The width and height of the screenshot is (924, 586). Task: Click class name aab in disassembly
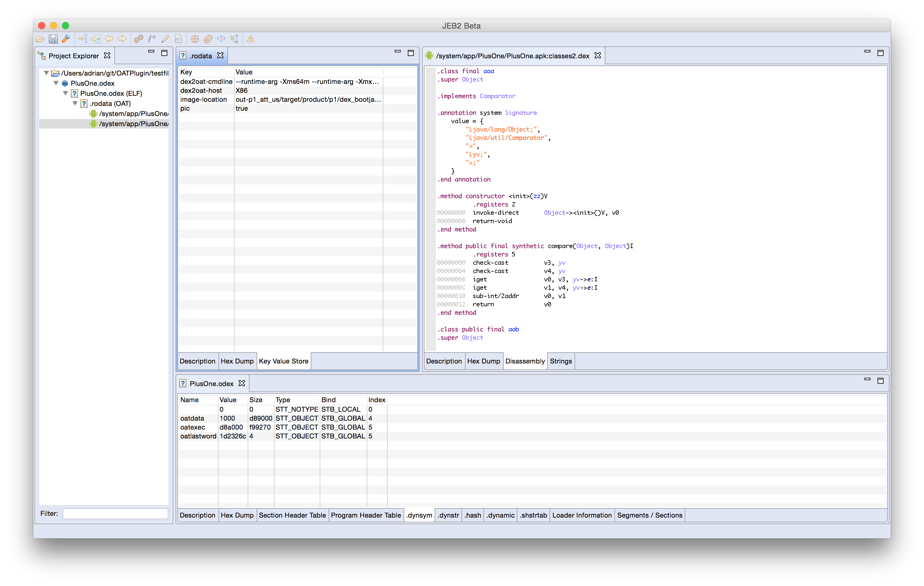(513, 329)
